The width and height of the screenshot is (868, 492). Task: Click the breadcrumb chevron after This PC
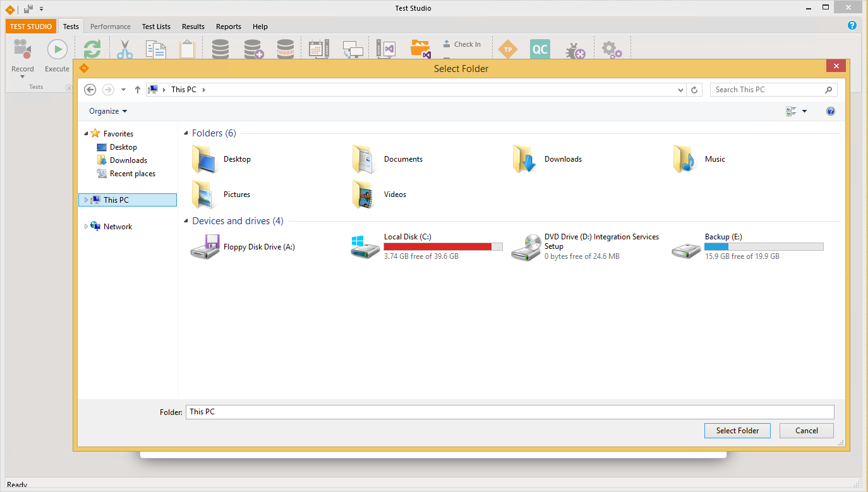point(204,90)
